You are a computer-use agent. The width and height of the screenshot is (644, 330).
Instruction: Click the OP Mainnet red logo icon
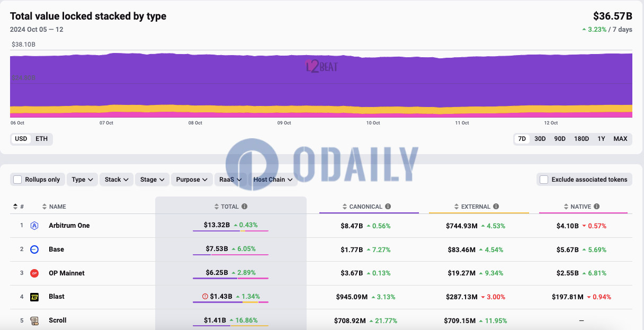[x=34, y=273]
